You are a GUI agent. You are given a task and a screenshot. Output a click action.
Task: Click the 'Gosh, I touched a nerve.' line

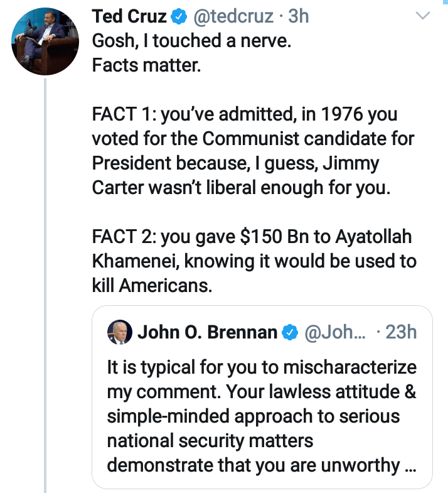coord(193,40)
